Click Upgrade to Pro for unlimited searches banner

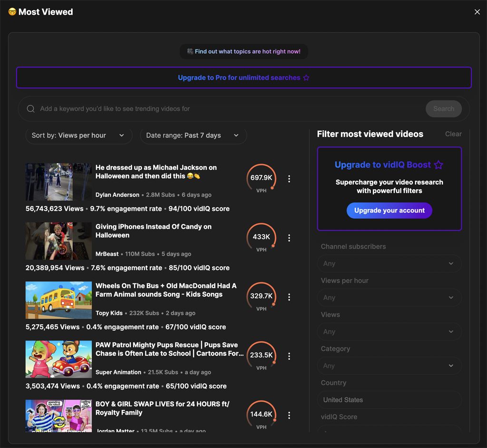(243, 78)
